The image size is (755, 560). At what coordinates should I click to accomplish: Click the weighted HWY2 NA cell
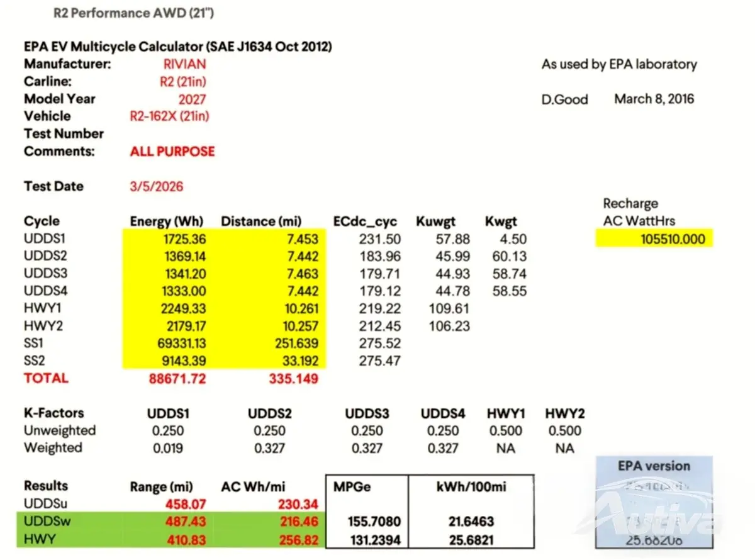[x=564, y=449]
